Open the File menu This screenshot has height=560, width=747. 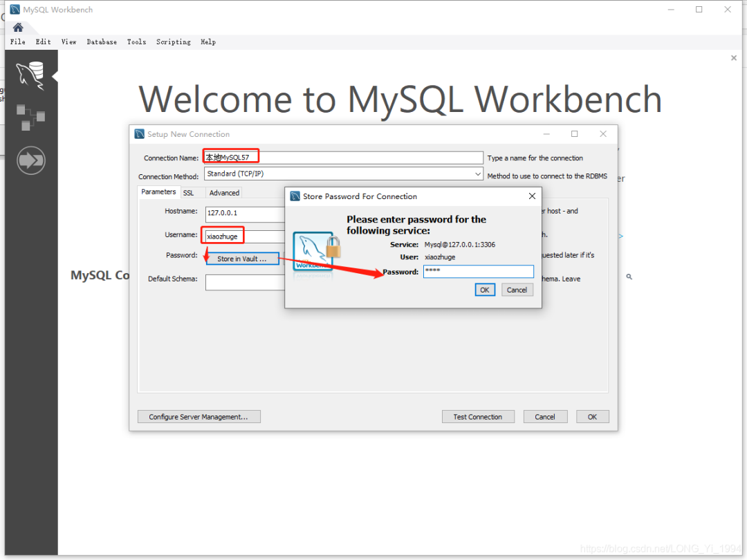click(x=18, y=42)
